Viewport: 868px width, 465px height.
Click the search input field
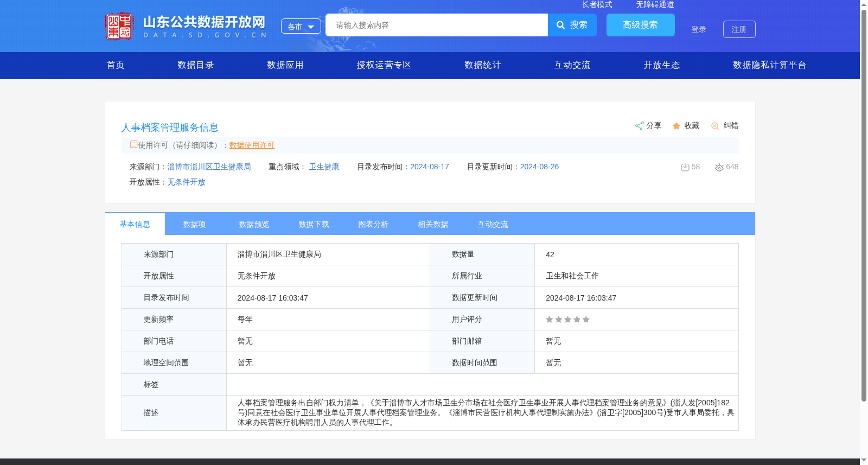pyautogui.click(x=437, y=25)
